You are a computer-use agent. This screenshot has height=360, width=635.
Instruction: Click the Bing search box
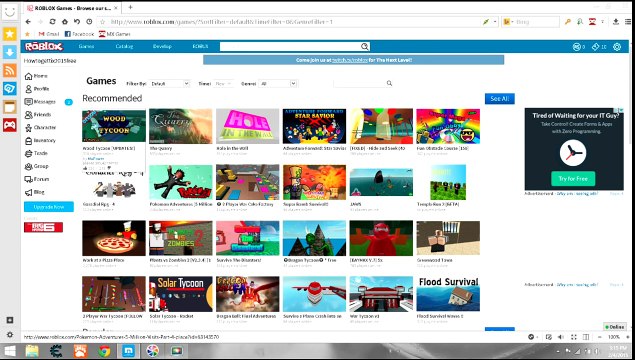pyautogui.click(x=537, y=22)
